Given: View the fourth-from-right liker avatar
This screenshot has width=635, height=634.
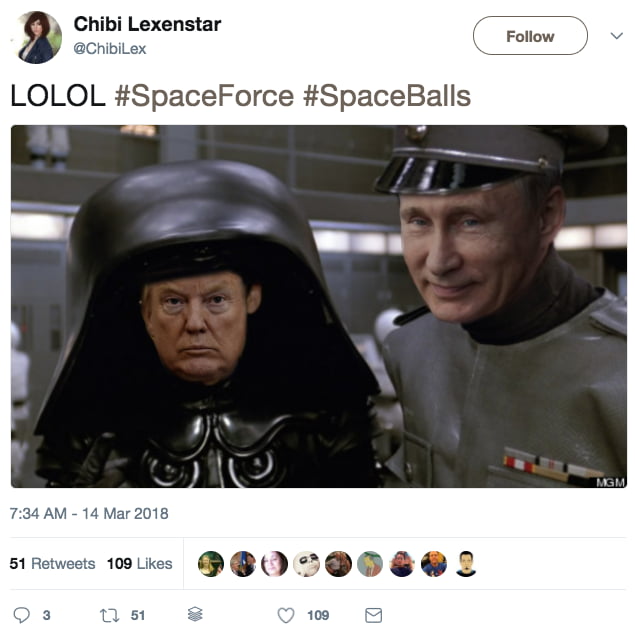Looking at the screenshot, I should coord(370,564).
